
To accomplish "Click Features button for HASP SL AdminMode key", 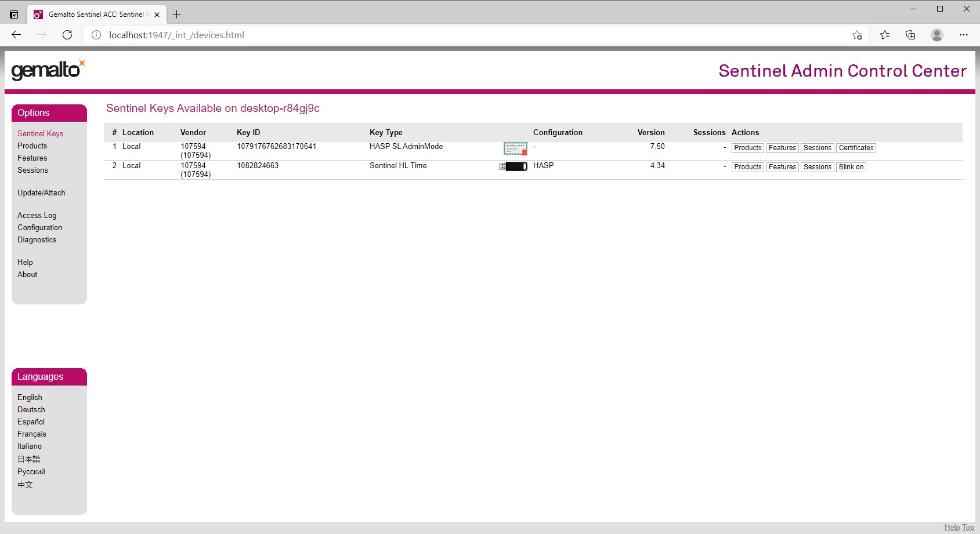I will pos(782,148).
